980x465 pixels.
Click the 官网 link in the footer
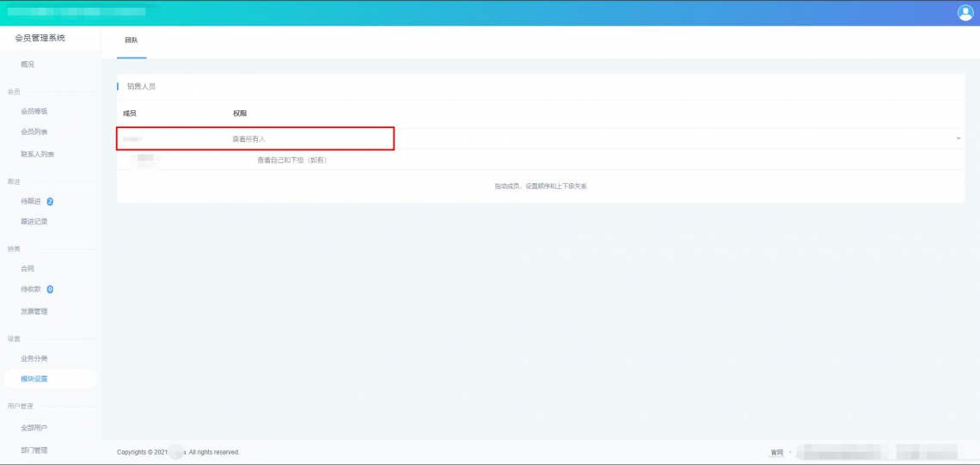777,452
